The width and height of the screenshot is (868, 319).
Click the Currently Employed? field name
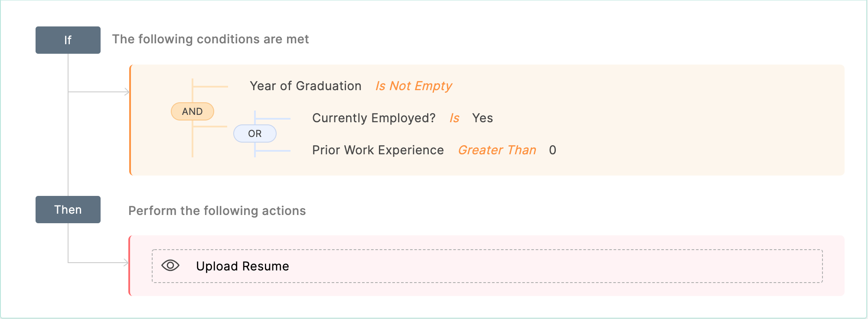click(x=374, y=118)
